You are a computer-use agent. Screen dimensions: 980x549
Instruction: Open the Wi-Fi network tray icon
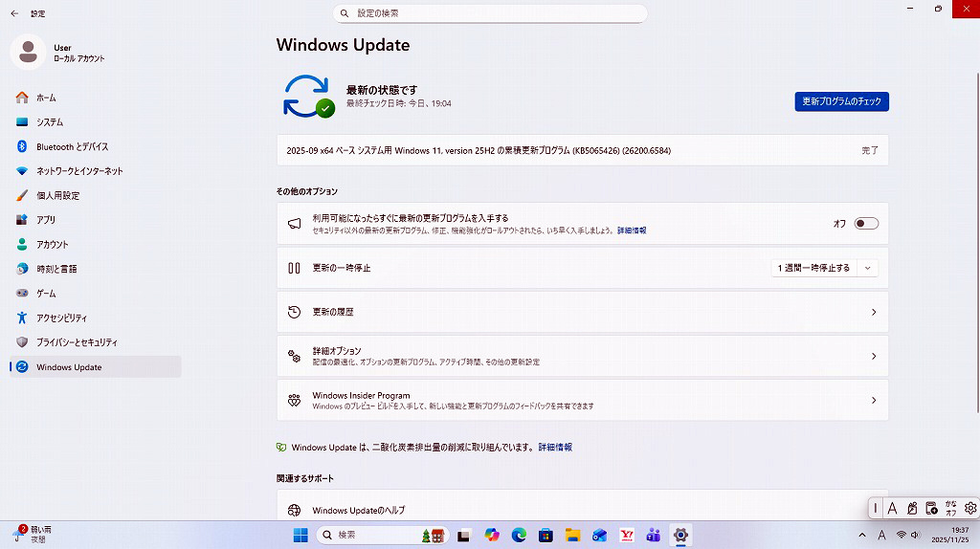[902, 536]
